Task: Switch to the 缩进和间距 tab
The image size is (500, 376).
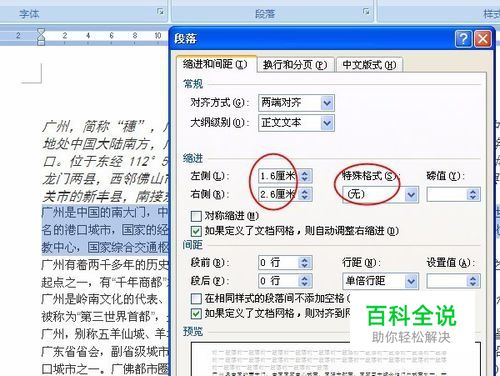Action: 215,64
